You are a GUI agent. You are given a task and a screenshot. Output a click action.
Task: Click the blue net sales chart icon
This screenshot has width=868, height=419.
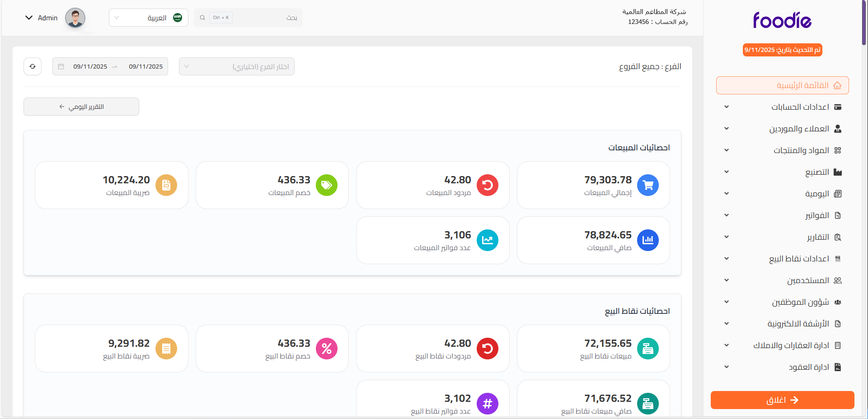[x=647, y=240]
